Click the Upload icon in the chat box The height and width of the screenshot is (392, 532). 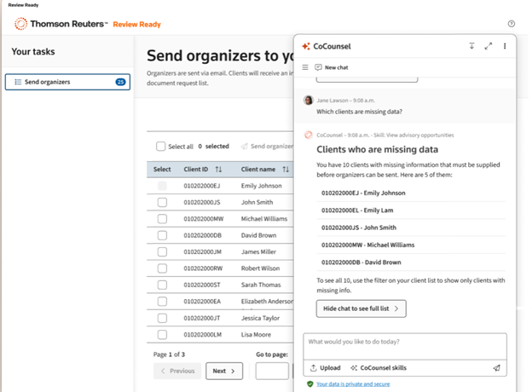coord(313,368)
